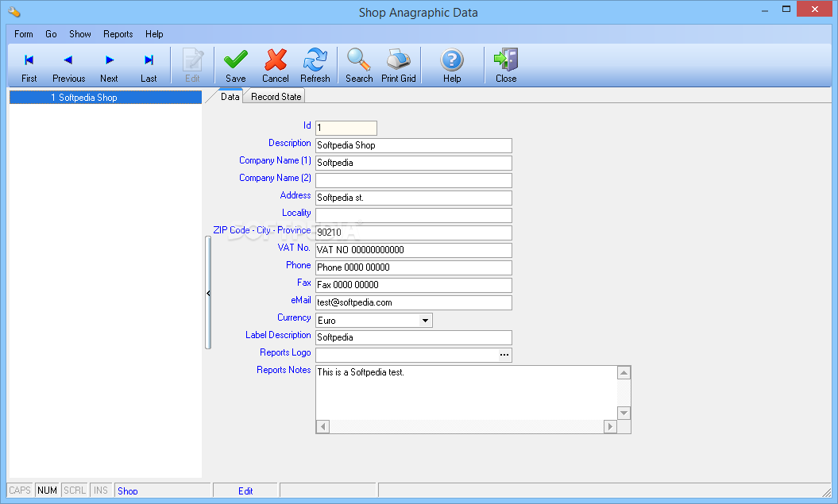Select the Data tab
The height and width of the screenshot is (504, 838).
(230, 97)
